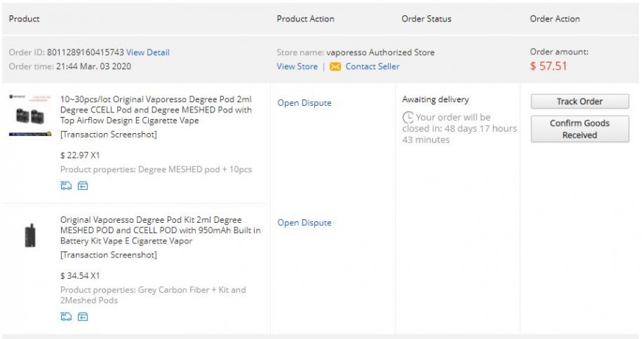
Task: Click the shipping truck icon under the Degree MESHED pod item
Action: [66, 186]
